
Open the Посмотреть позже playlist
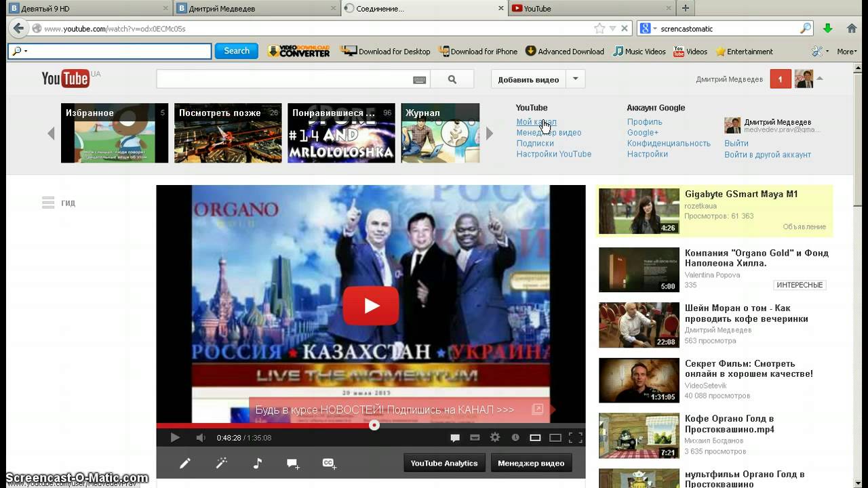228,133
